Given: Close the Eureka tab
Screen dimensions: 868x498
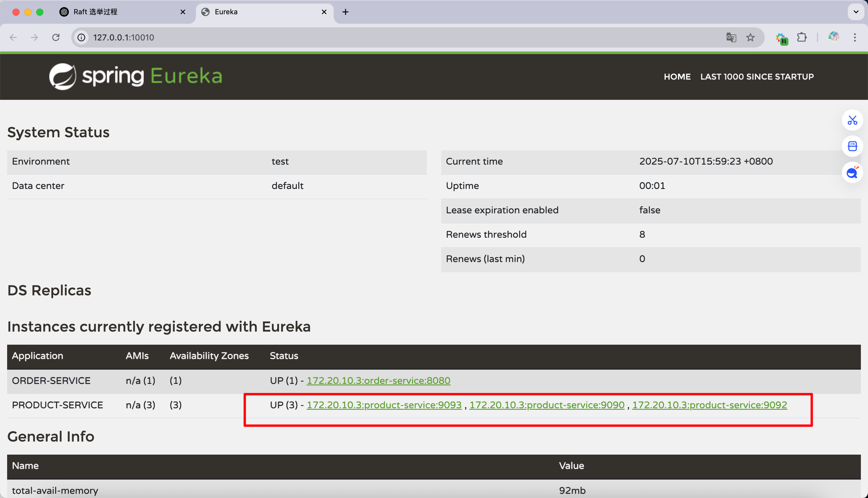Looking at the screenshot, I should 324,12.
